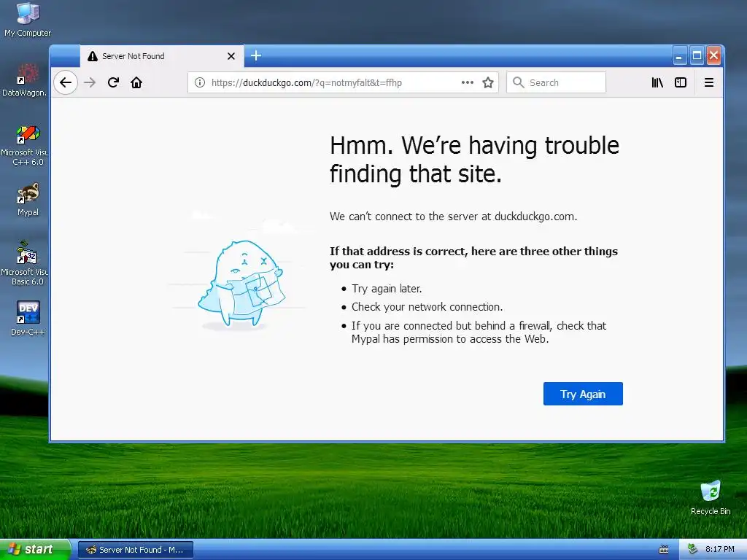This screenshot has height=560, width=747.
Task: Open page actions three-dot menu
Action: click(468, 82)
